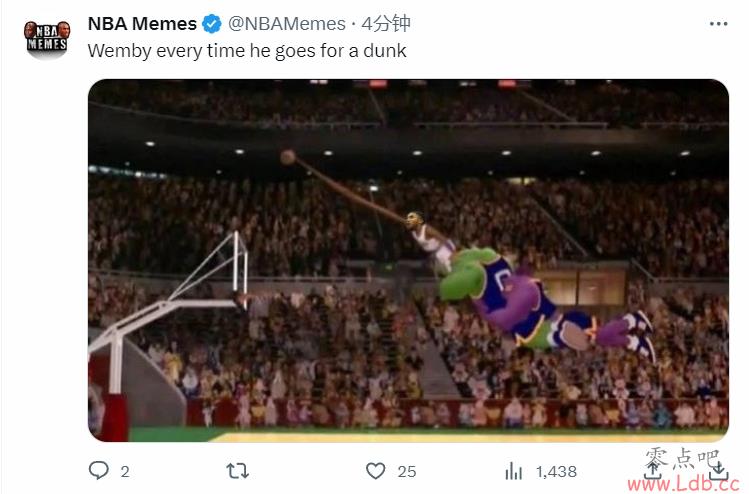
Task: Click the blue verified badge
Action: [212, 23]
